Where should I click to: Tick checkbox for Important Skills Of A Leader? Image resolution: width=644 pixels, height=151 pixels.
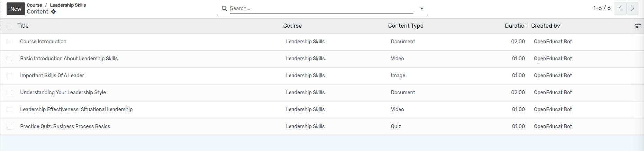tap(9, 75)
